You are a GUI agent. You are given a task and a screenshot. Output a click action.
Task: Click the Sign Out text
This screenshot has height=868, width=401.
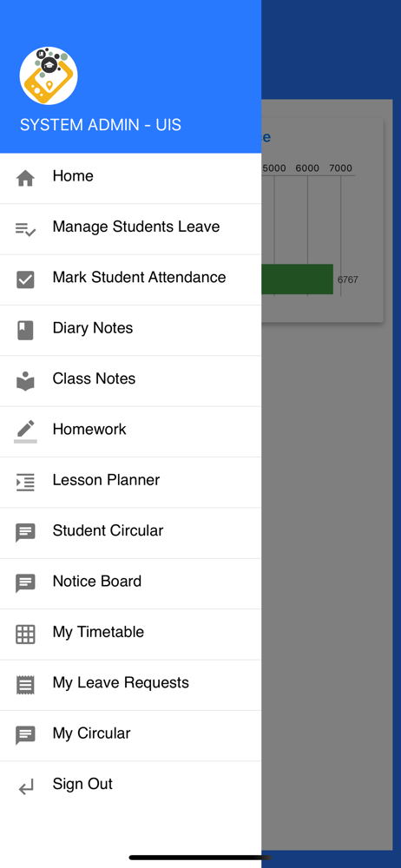pyautogui.click(x=82, y=784)
